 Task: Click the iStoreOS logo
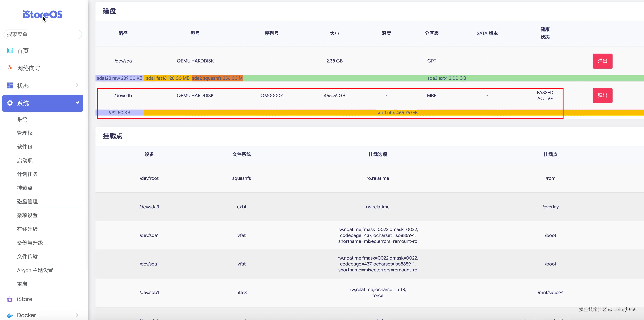pos(43,14)
